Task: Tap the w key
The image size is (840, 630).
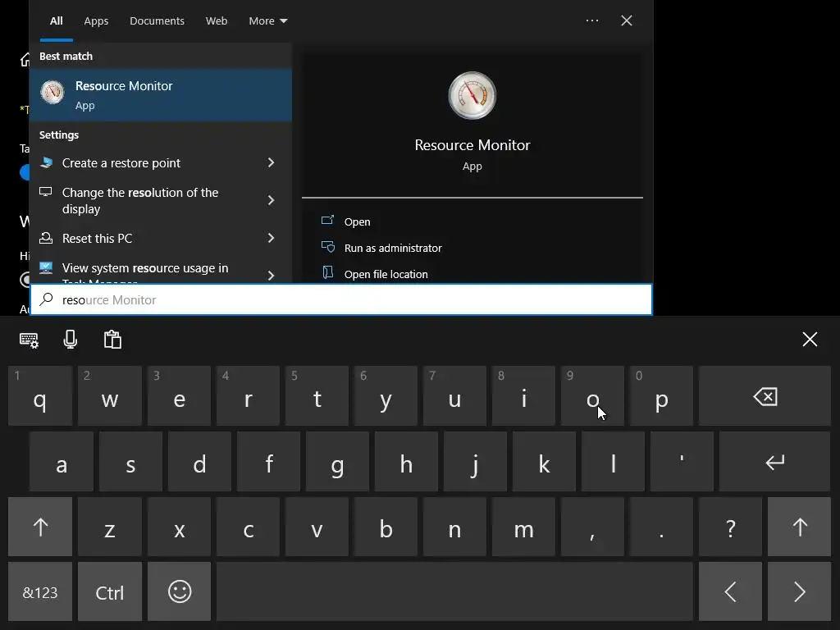Action: (x=109, y=396)
